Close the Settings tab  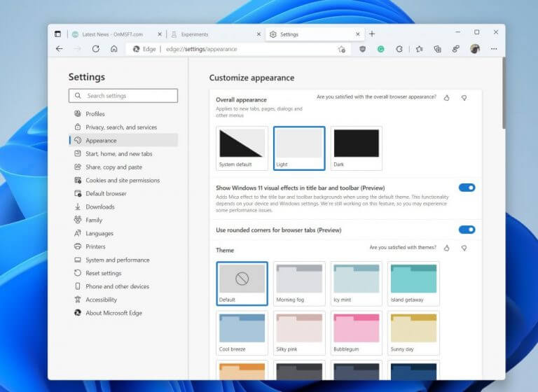coord(358,34)
